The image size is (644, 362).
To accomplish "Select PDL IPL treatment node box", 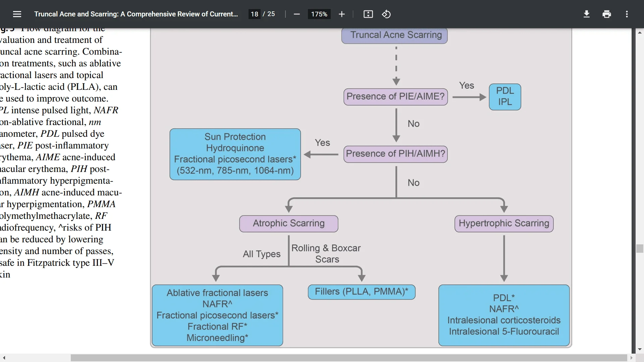I will click(x=505, y=96).
